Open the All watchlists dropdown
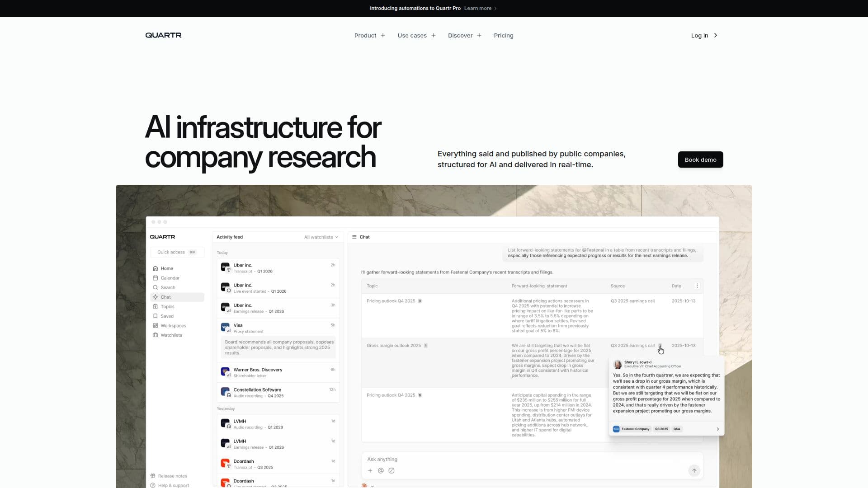Viewport: 868px width, 488px height. click(x=321, y=237)
